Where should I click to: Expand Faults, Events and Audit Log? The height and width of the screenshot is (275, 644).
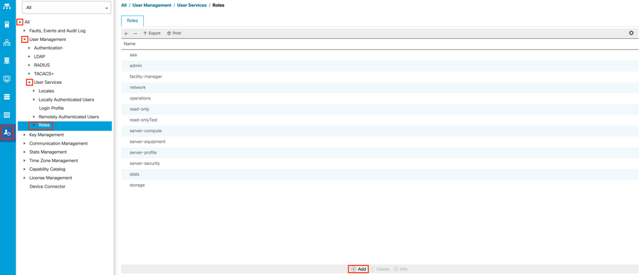(x=25, y=31)
